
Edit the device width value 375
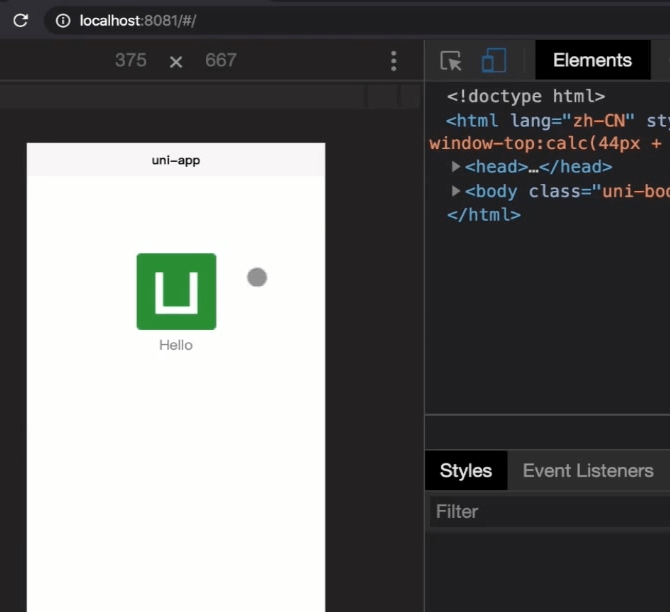pos(131,60)
